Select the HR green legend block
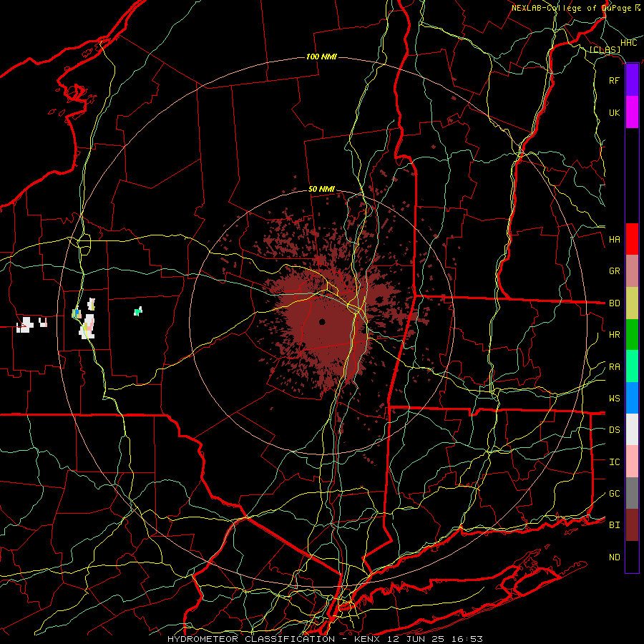644x644 pixels. (x=632, y=335)
